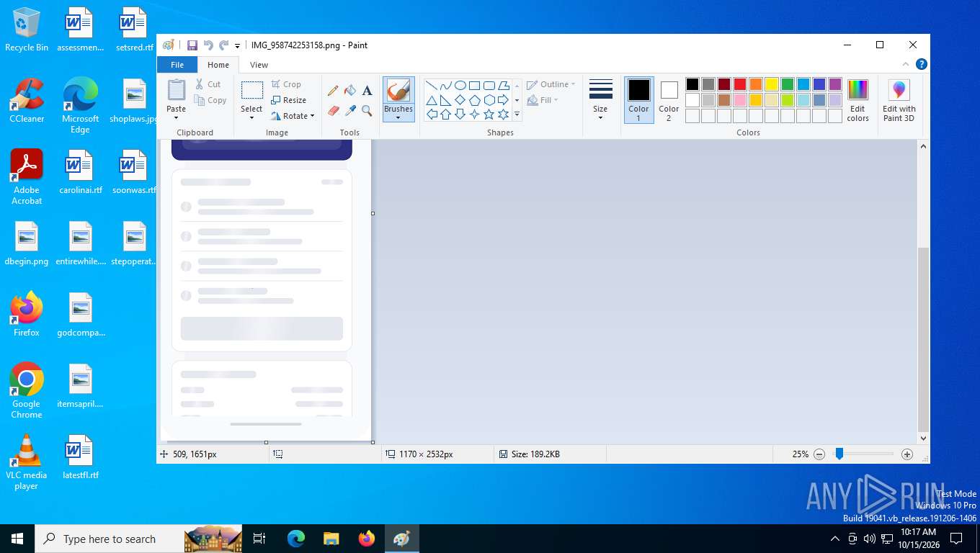This screenshot has width=980, height=553.
Task: Pick the purple color swatch
Action: coord(835,84)
